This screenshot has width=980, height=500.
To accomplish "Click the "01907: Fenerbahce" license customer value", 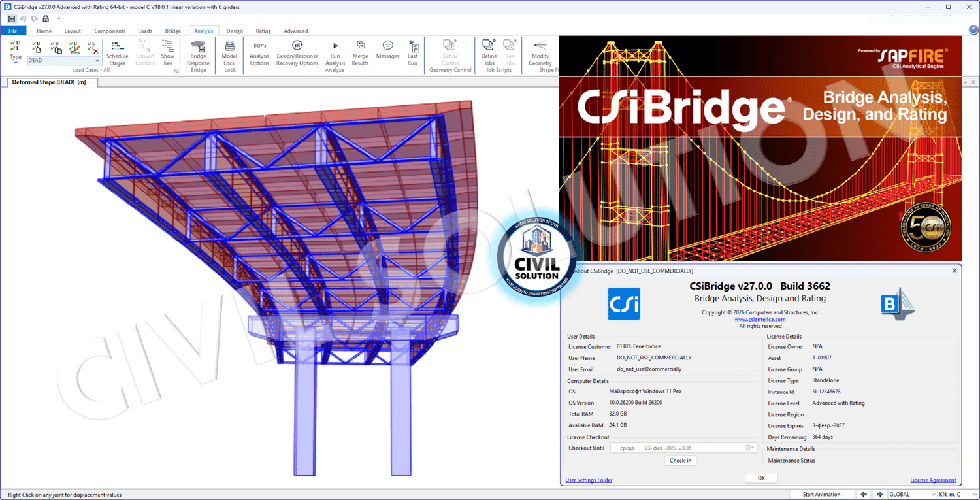I will [x=639, y=346].
